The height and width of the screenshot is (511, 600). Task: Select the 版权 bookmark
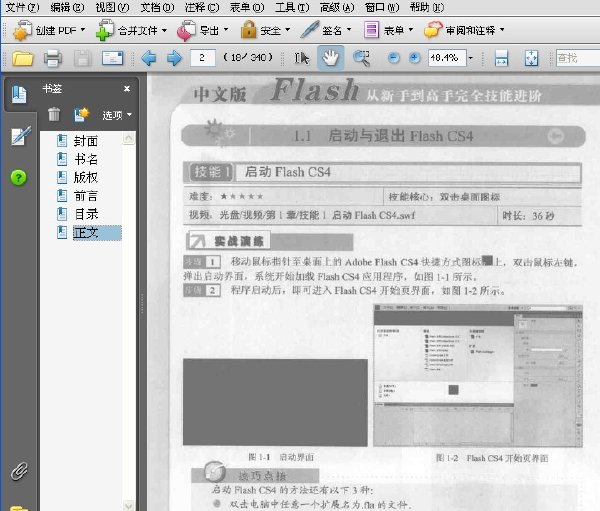(86, 177)
